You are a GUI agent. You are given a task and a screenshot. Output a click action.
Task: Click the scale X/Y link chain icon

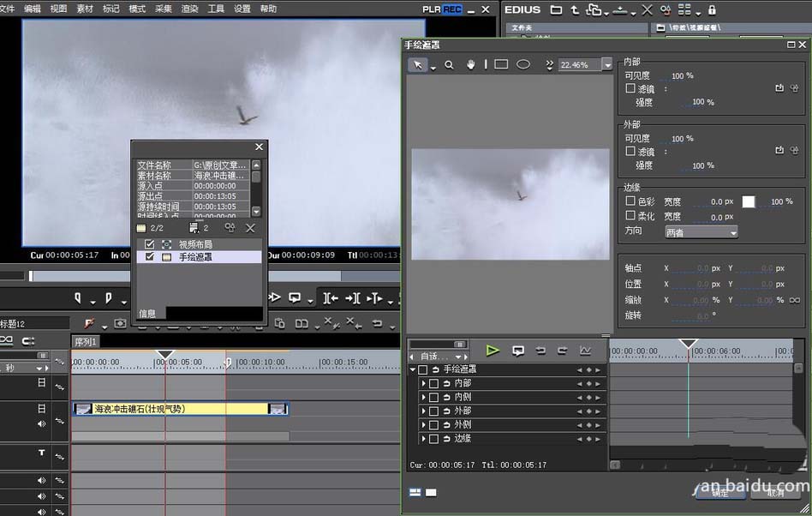pyautogui.click(x=794, y=300)
